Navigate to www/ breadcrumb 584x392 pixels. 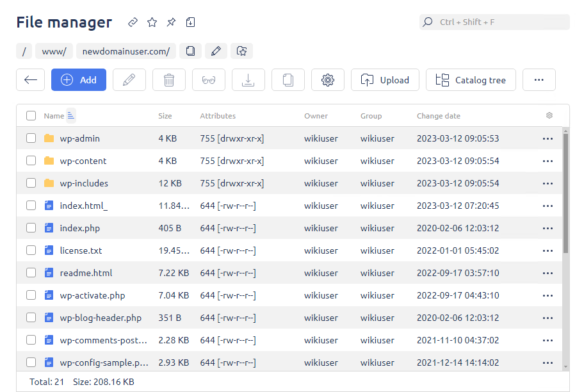[54, 51]
